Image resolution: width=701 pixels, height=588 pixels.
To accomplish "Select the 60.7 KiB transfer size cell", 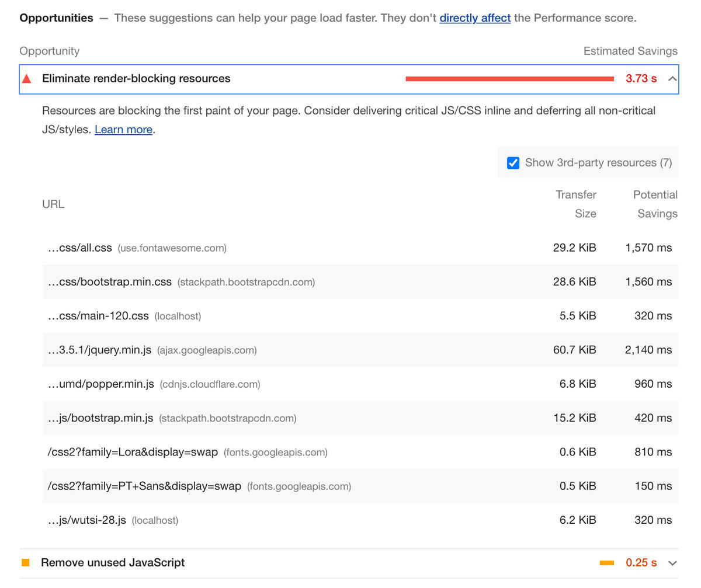I will click(574, 350).
